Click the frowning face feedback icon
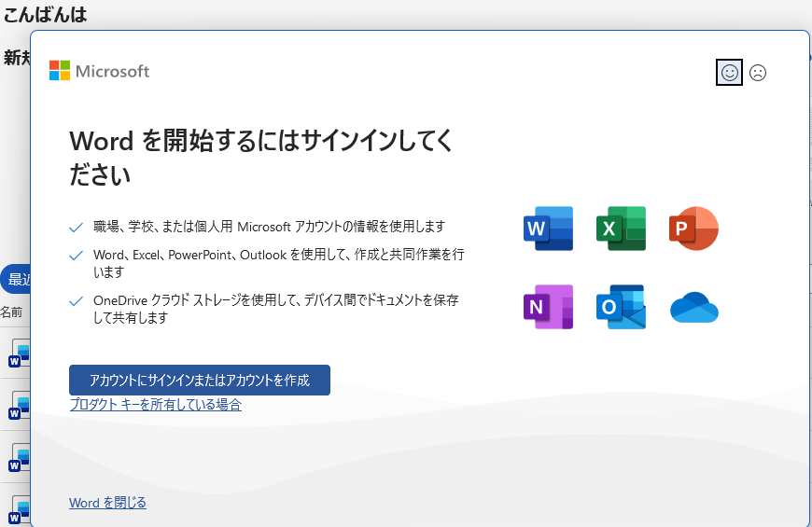This screenshot has width=812, height=527. pos(758,73)
